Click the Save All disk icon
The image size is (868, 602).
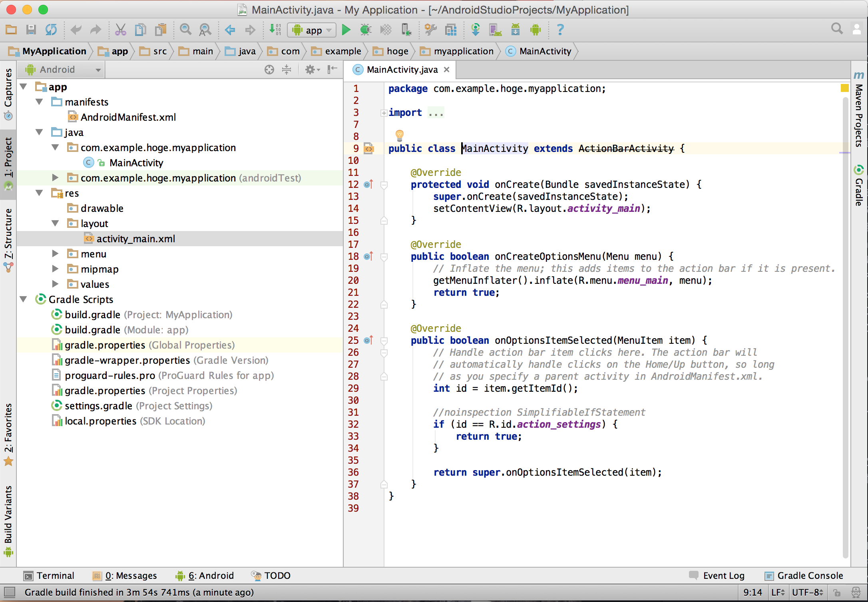31,30
